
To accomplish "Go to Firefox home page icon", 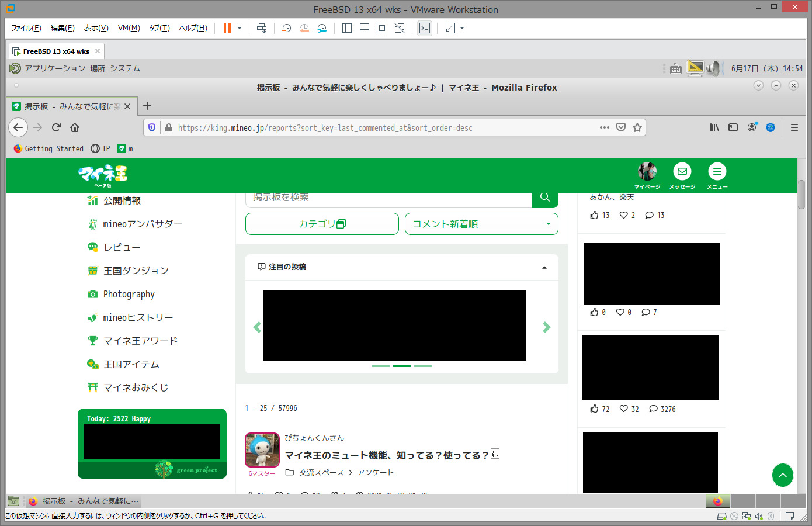I will 75,127.
